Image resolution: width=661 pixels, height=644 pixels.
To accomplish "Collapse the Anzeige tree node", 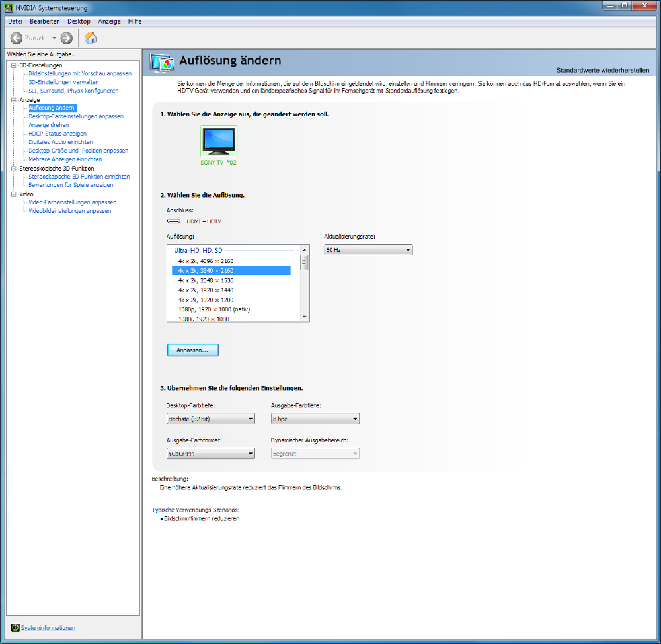I will pyautogui.click(x=13, y=100).
